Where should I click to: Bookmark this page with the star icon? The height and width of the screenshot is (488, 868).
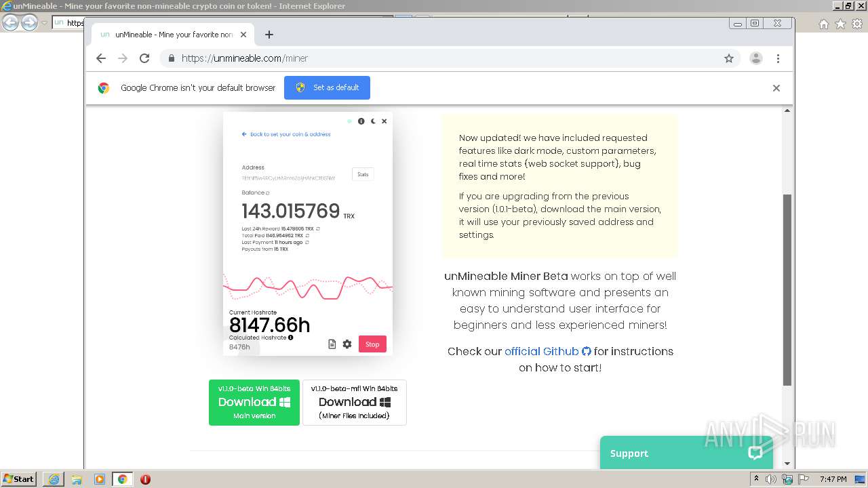pyautogui.click(x=729, y=58)
